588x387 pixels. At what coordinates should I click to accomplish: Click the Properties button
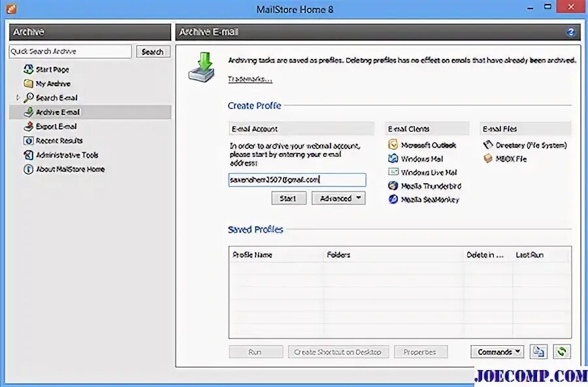coord(420,352)
